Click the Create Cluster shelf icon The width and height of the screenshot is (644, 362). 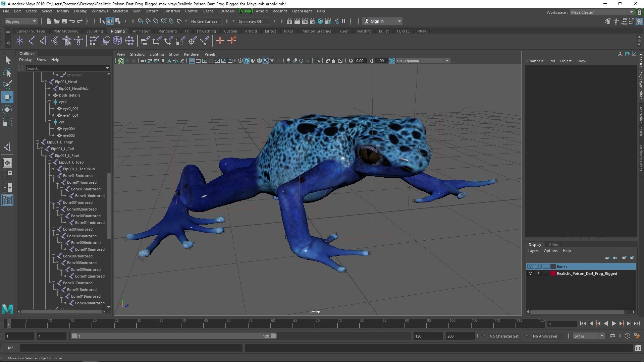[x=129, y=41]
